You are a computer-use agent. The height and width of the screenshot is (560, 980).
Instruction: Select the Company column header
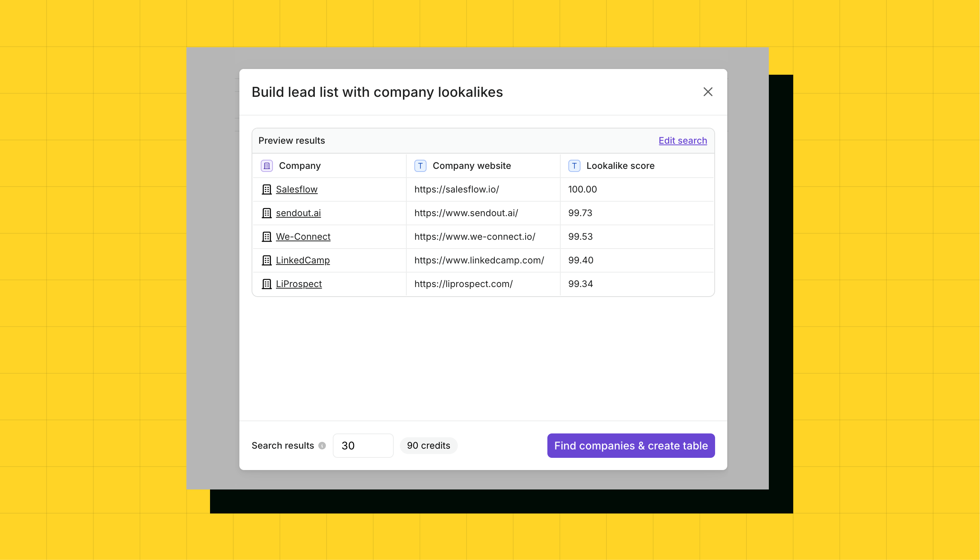(329, 166)
